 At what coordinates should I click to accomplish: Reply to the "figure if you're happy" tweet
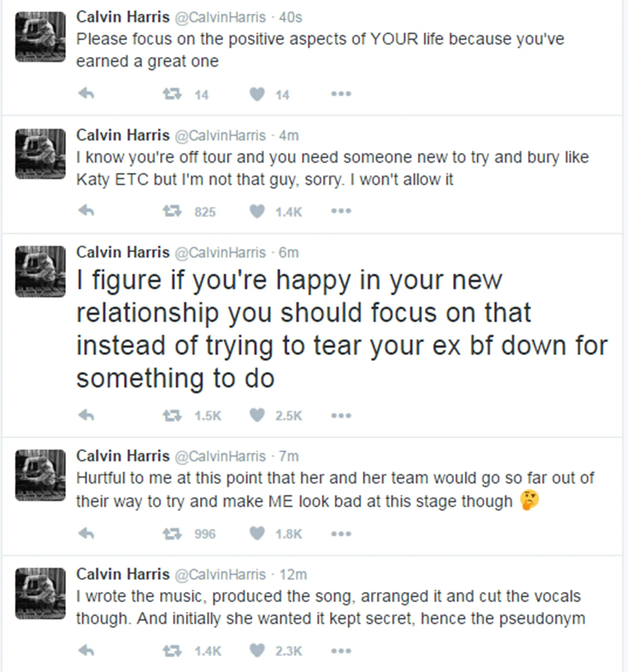coord(86,416)
